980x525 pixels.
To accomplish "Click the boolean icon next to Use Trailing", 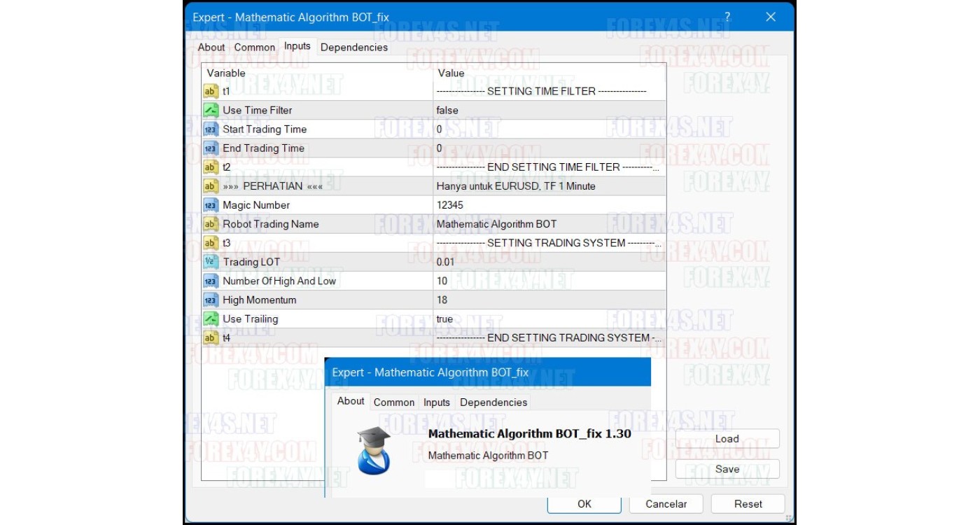I will tap(211, 318).
